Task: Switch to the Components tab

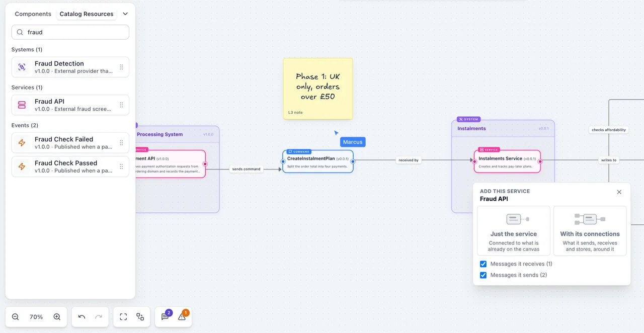Action: pos(33,14)
